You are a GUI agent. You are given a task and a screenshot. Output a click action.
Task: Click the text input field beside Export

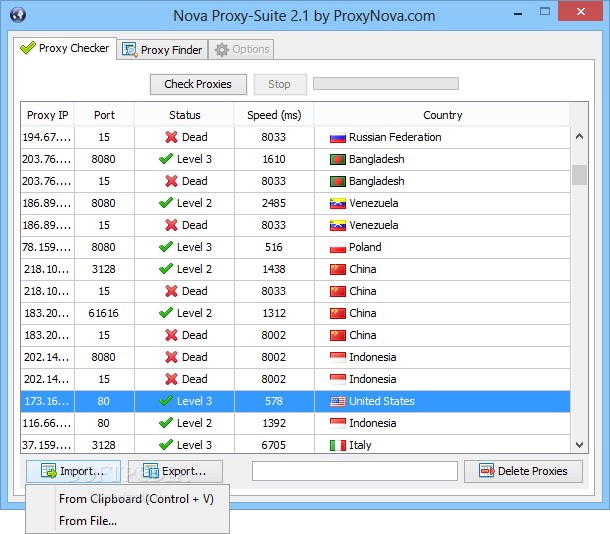point(355,471)
